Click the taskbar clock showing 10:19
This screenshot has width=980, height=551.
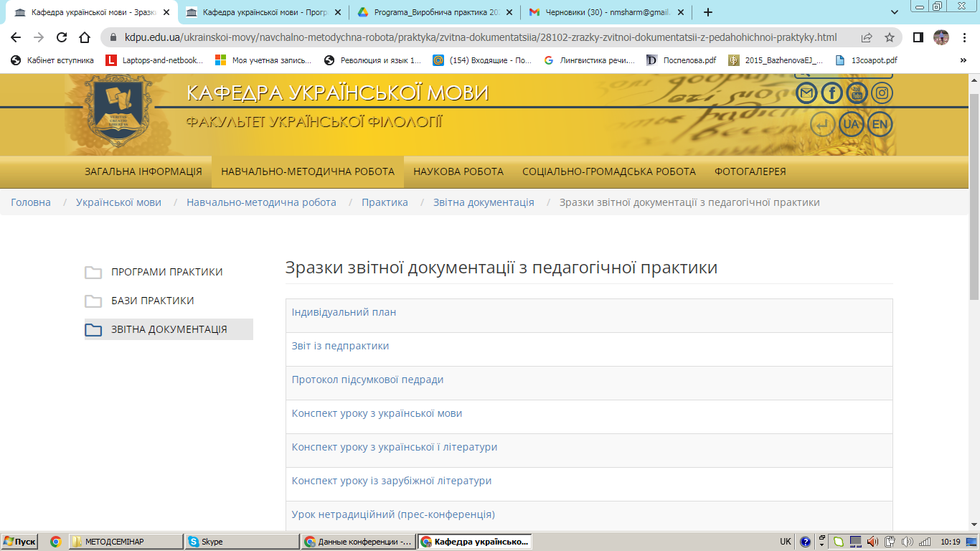point(950,542)
